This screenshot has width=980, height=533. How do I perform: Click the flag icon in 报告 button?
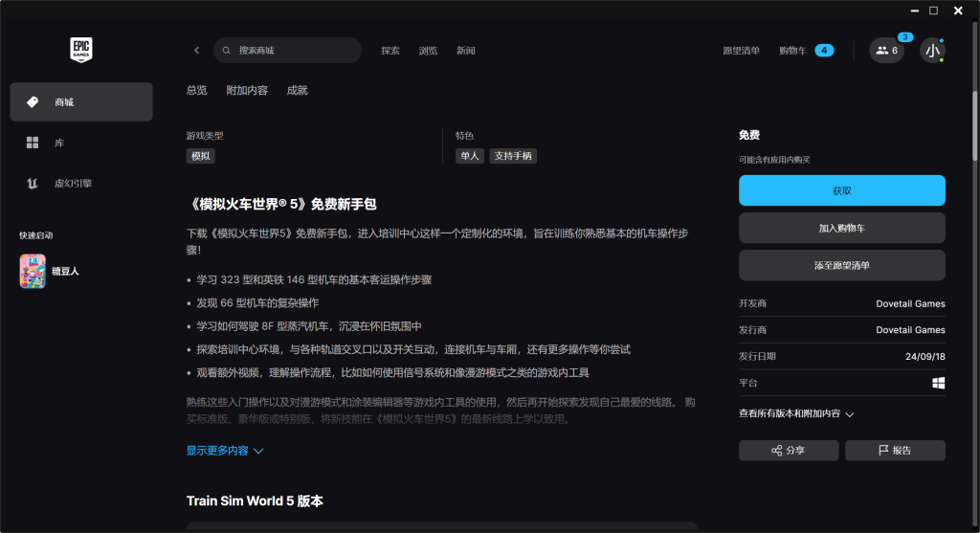tap(883, 451)
